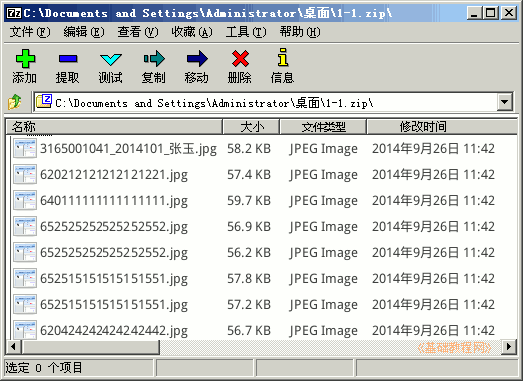This screenshot has height=381, width=523.
Task: Click the file icon of 6401111111111111.jpg
Action: pos(25,201)
